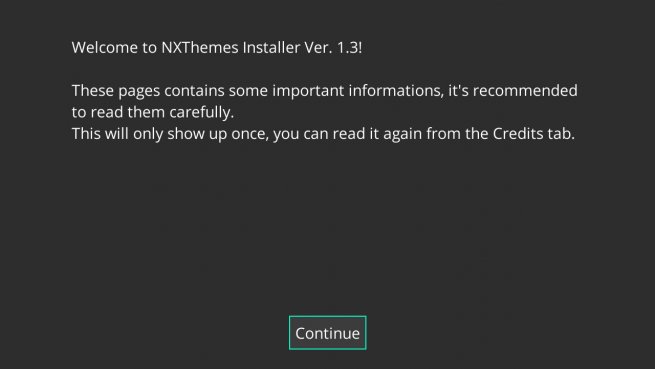Click the word NXThemes in the heading
Viewport: 655px width, 369px height.
point(200,48)
